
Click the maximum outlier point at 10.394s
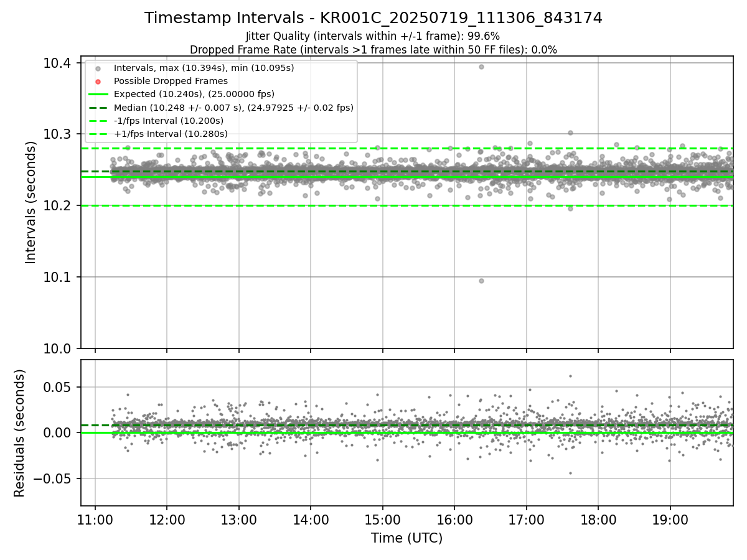481,67
